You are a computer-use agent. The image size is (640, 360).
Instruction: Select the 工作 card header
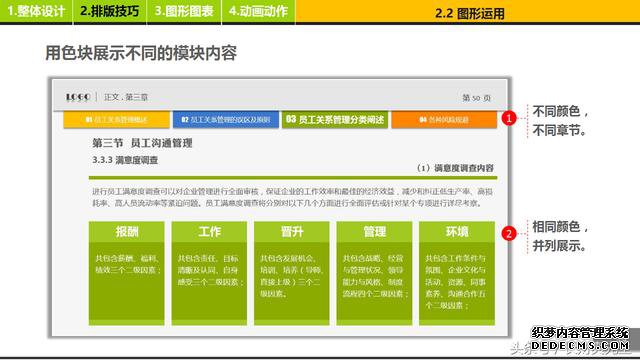209,232
